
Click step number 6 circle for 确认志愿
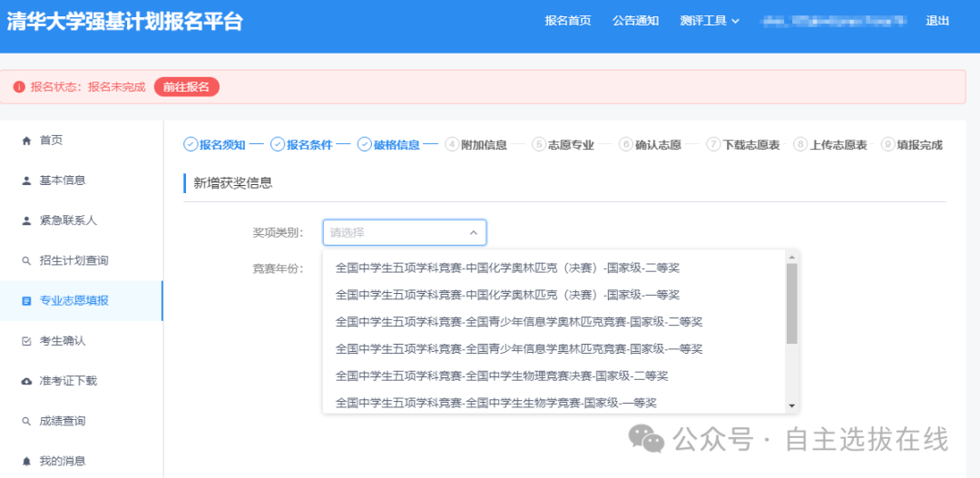[625, 144]
